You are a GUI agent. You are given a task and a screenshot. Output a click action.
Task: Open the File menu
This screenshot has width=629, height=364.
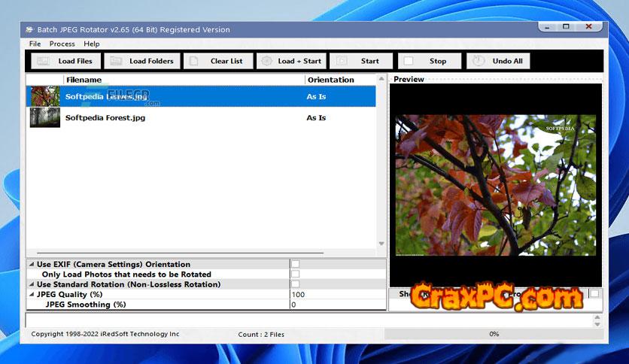point(35,44)
